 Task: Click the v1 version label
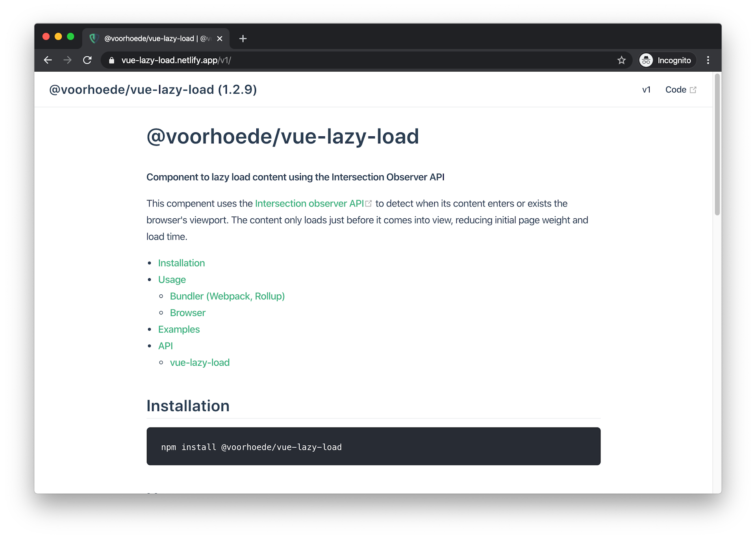click(646, 89)
